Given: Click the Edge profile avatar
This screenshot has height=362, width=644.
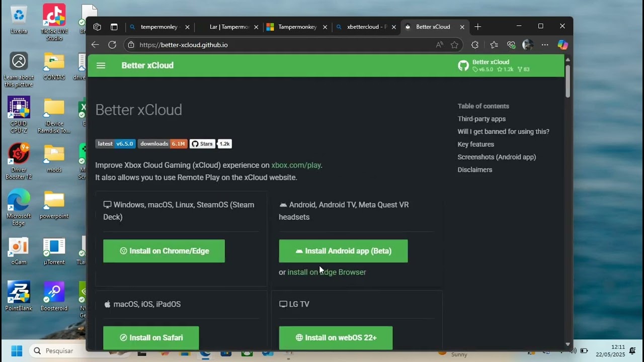Looking at the screenshot, I should point(528,45).
